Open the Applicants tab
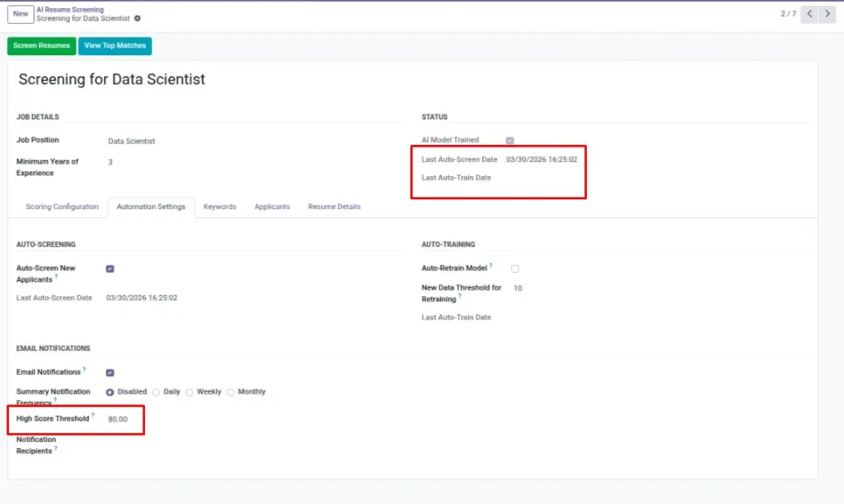This screenshot has width=844, height=504. (x=272, y=207)
